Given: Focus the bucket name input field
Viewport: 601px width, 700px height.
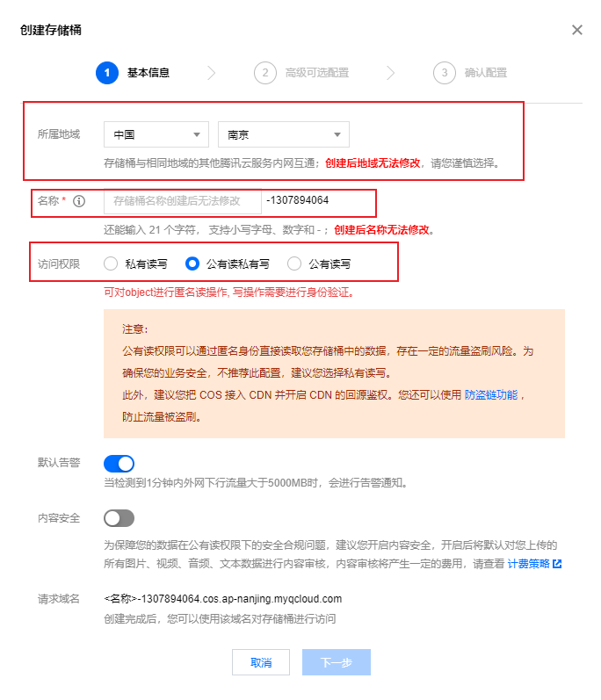Looking at the screenshot, I should [x=183, y=201].
